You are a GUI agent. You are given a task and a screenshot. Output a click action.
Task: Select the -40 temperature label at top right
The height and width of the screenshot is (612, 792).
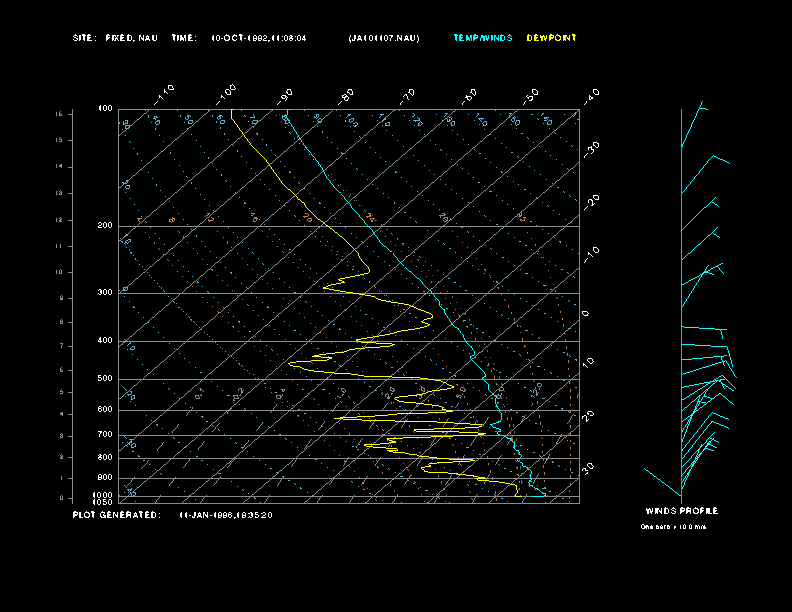click(591, 95)
